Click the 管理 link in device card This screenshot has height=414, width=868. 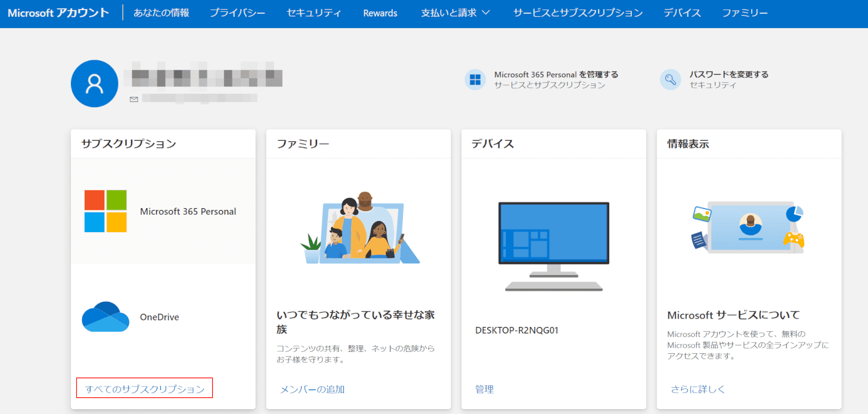(485, 390)
